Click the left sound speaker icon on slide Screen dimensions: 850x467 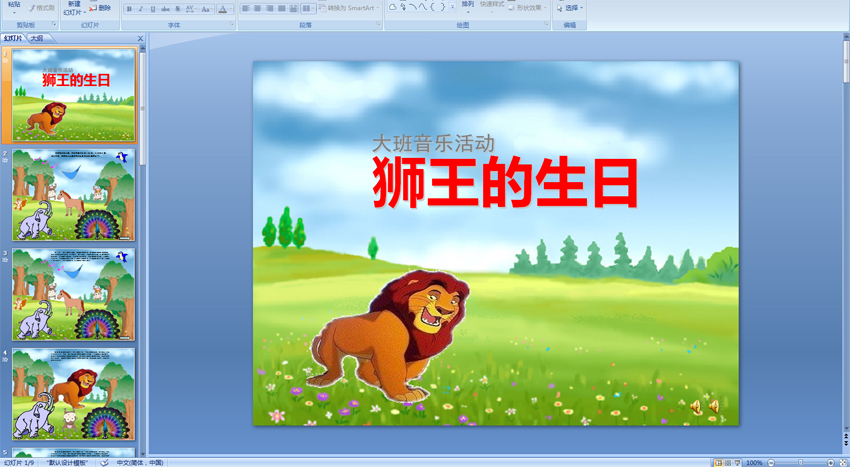(x=696, y=407)
